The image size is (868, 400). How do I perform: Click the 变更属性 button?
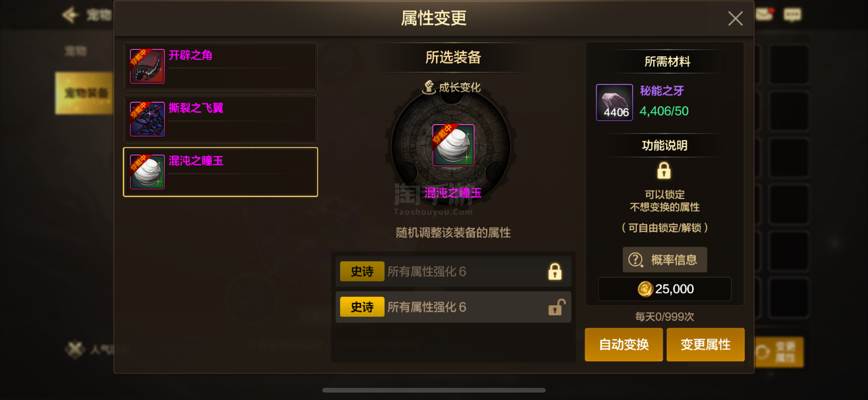pyautogui.click(x=706, y=345)
